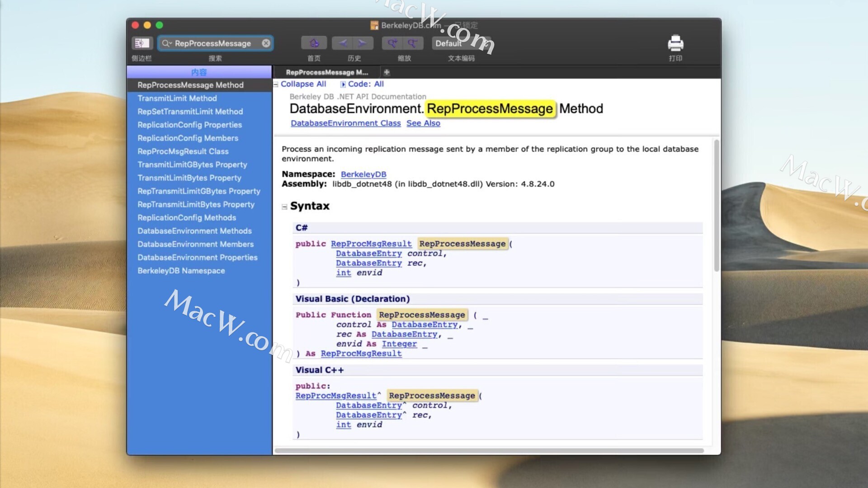
Task: Click DatabaseEntry link before rec in C#
Action: pyautogui.click(x=369, y=263)
